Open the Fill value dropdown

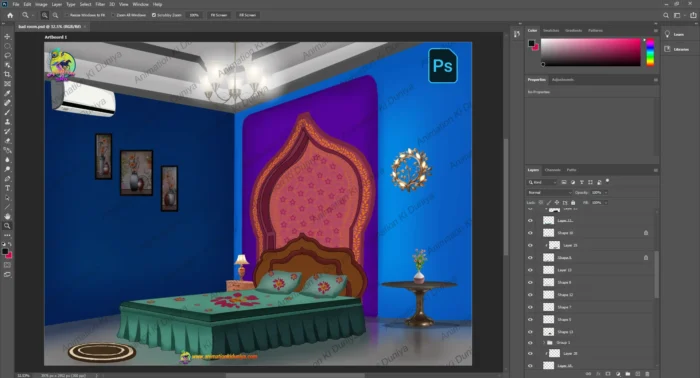605,203
